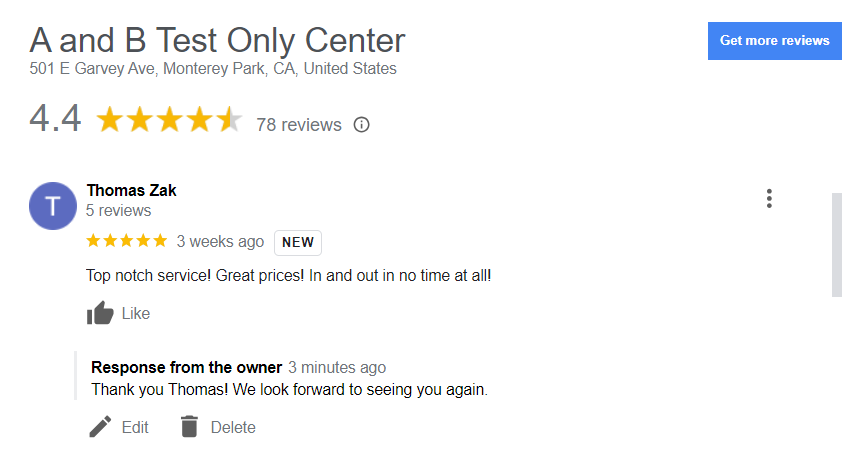Click the owner's "Thank you Thomas" response text
The width and height of the screenshot is (861, 469).
289,389
